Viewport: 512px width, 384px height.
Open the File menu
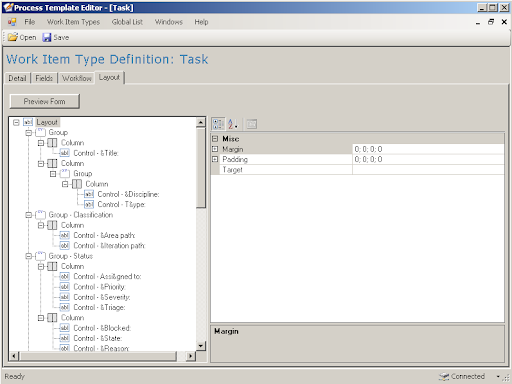[x=30, y=22]
